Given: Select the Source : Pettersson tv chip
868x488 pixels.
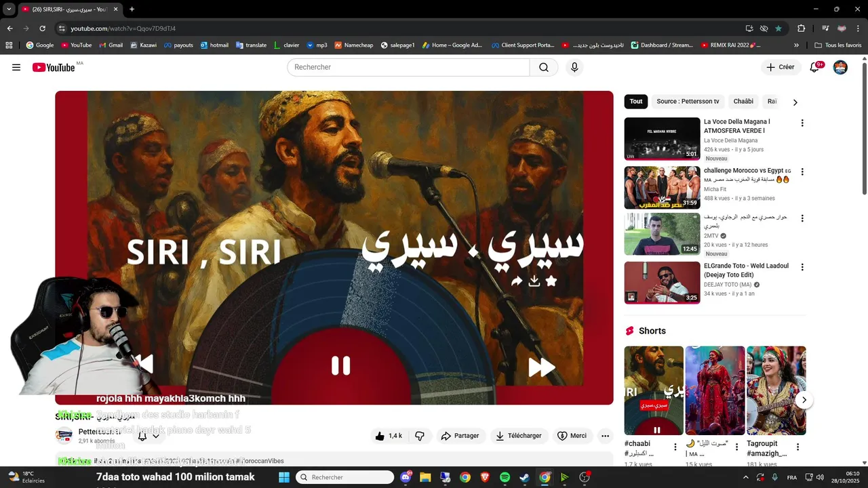Looking at the screenshot, I should 688,102.
